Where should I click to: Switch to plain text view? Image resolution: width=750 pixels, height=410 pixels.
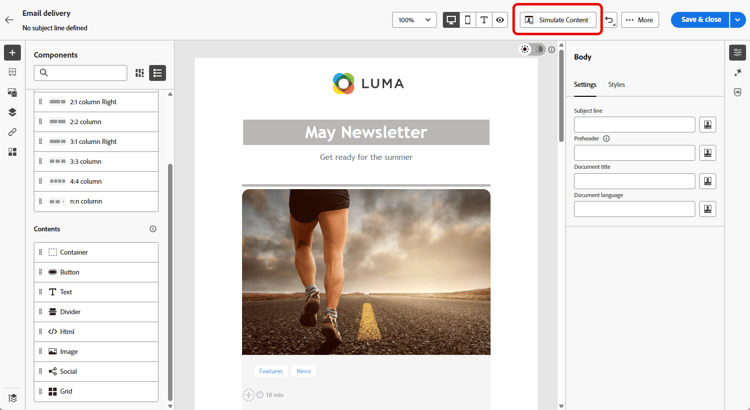(484, 20)
